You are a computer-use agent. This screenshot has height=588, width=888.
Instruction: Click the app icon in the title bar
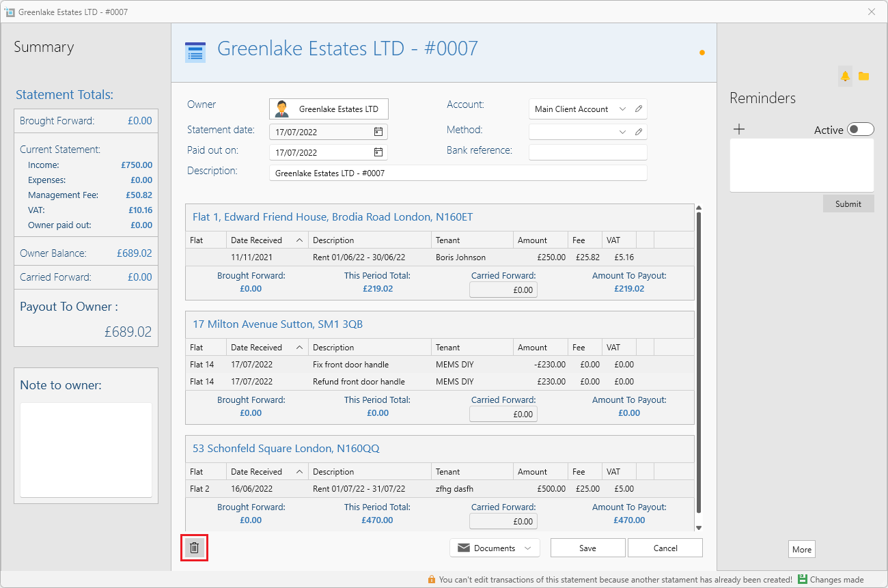(x=10, y=12)
